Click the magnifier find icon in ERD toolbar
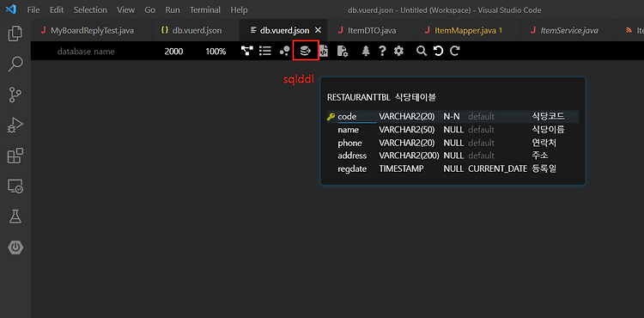644x318 pixels. 421,51
